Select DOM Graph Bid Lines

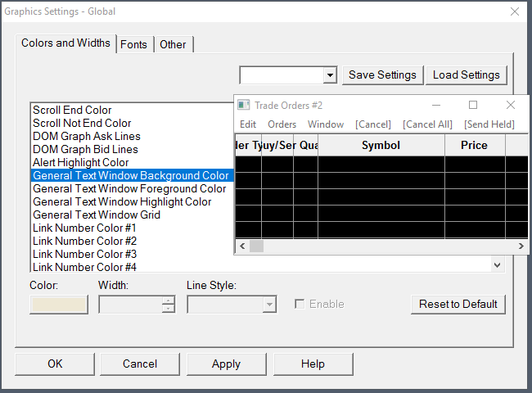[x=133, y=149]
